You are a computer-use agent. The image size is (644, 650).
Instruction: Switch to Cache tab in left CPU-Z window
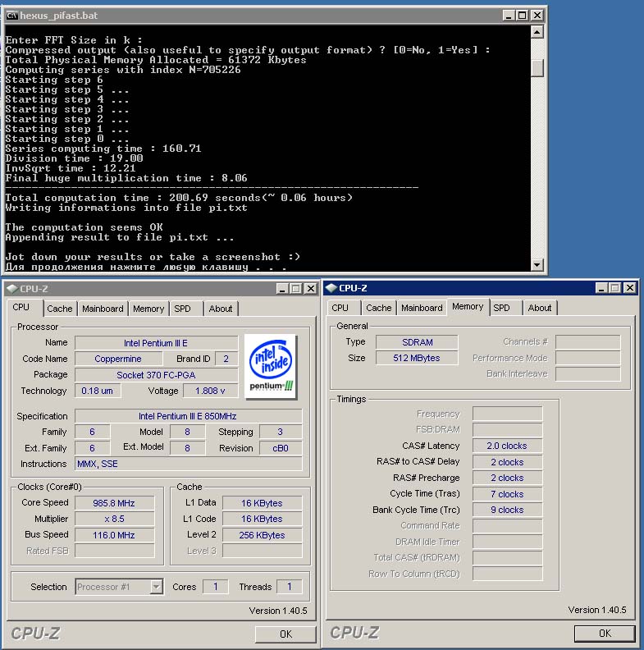point(60,309)
